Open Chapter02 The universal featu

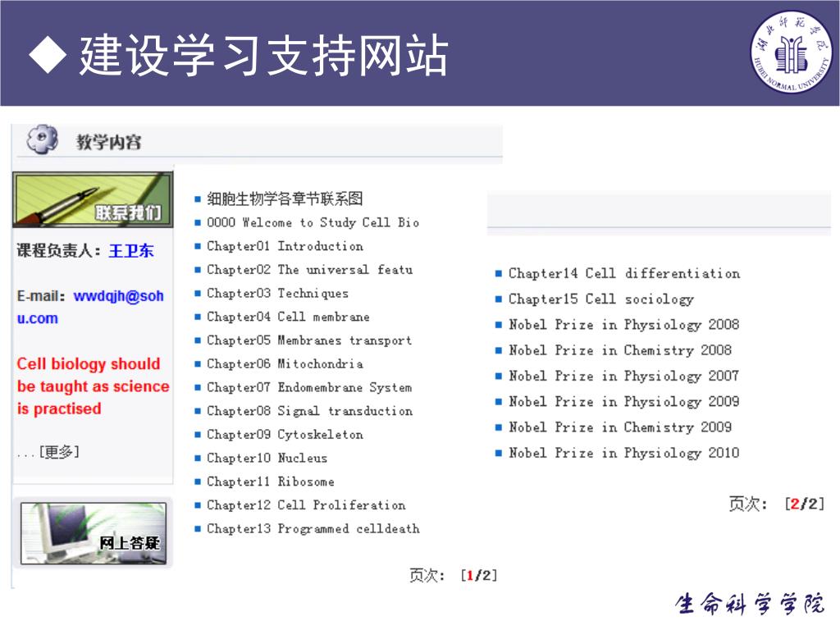(309, 269)
